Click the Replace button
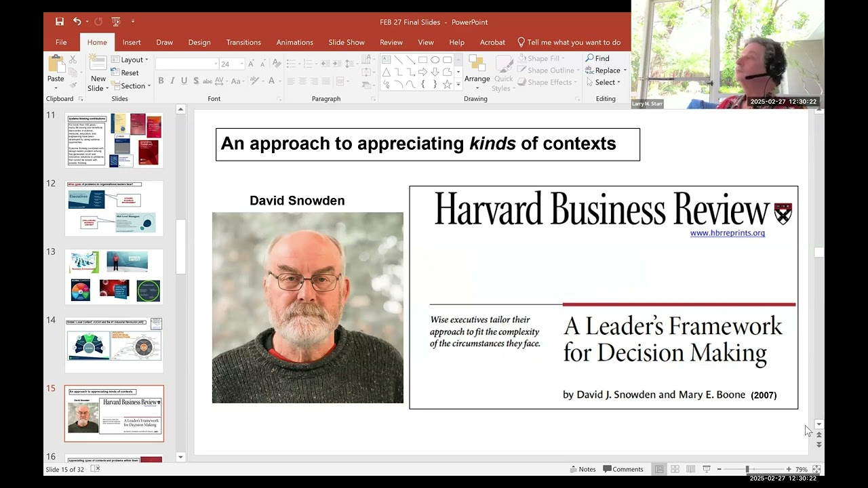 coord(606,70)
